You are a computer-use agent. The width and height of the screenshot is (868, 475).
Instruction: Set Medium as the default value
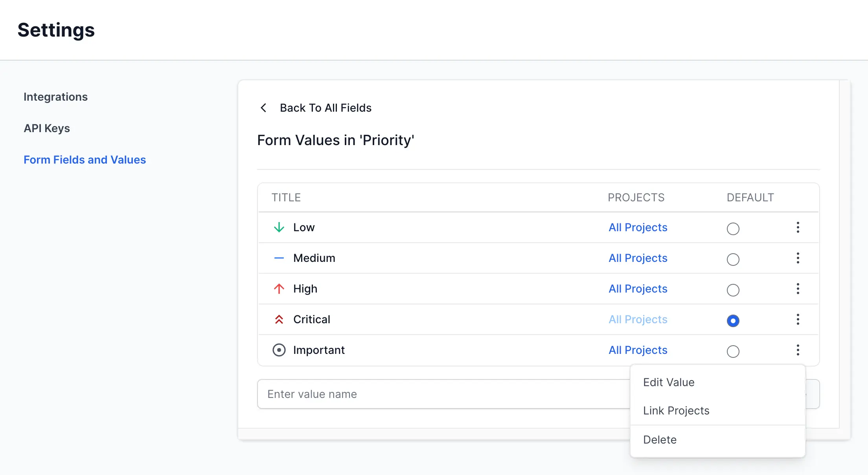(x=733, y=260)
